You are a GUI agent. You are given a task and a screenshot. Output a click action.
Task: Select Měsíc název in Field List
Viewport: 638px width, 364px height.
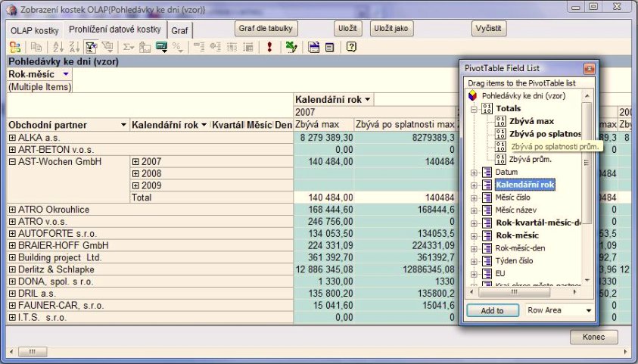pyautogui.click(x=515, y=210)
